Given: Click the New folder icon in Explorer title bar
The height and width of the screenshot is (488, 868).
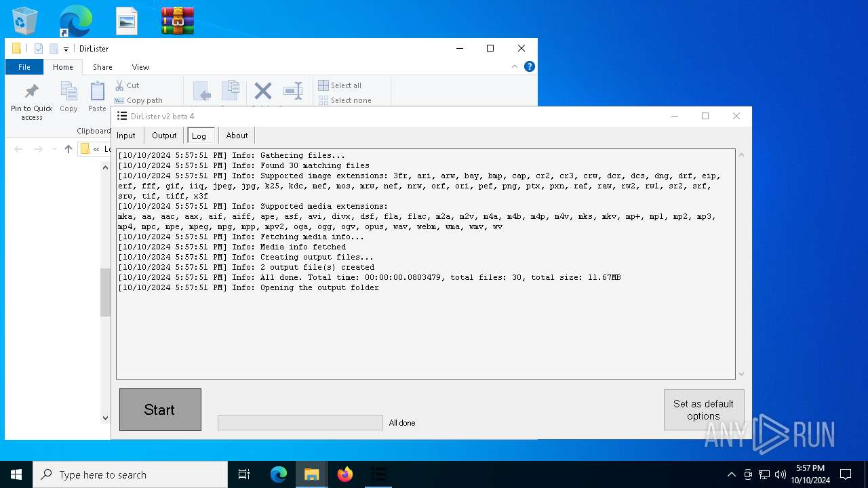Looking at the screenshot, I should coord(54,49).
